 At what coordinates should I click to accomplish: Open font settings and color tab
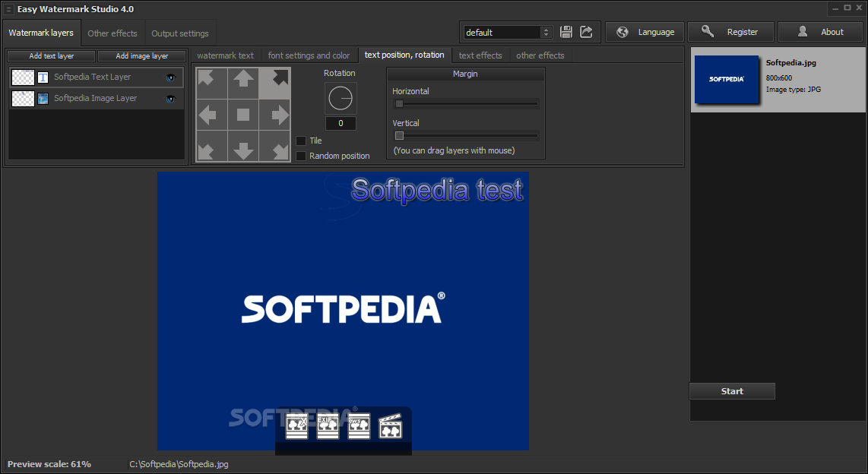[x=309, y=55]
